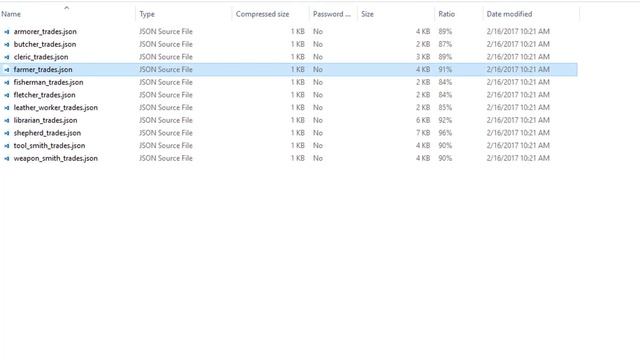Click the date modified of weapon_smith_trades.json
This screenshot has width=640, height=360.
tap(518, 158)
